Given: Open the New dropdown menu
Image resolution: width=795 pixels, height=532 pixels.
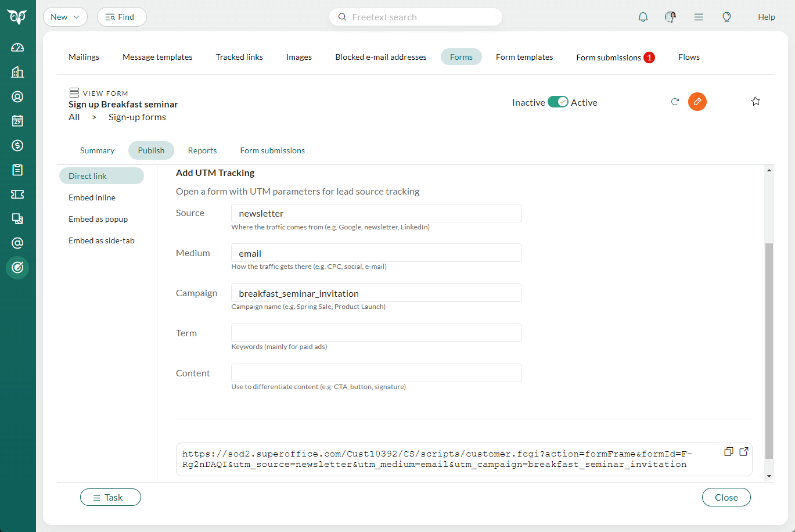Looking at the screenshot, I should 65,17.
